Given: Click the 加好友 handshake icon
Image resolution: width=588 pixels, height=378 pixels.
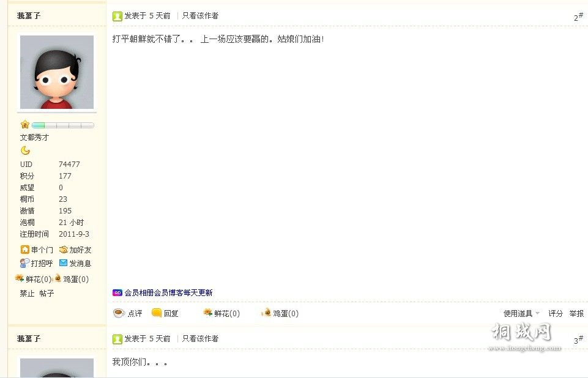Looking at the screenshot, I should pos(64,250).
